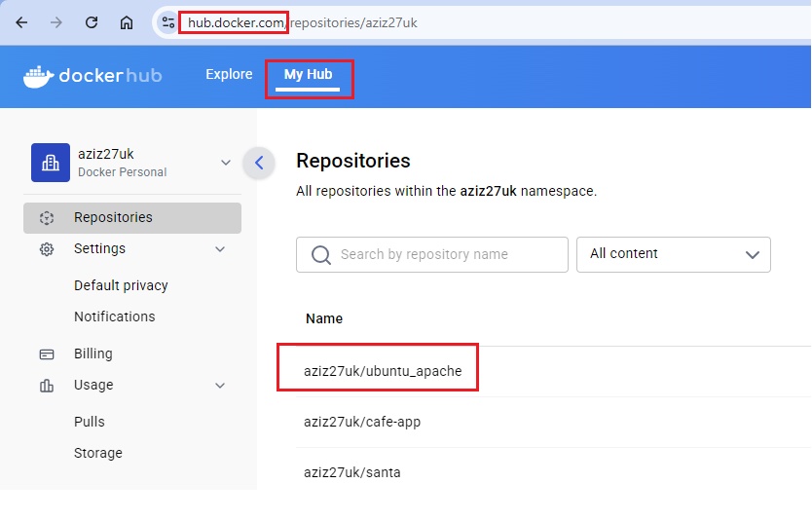Switch to the My Hub tab
This screenshot has height=521, width=812.
[x=308, y=75]
